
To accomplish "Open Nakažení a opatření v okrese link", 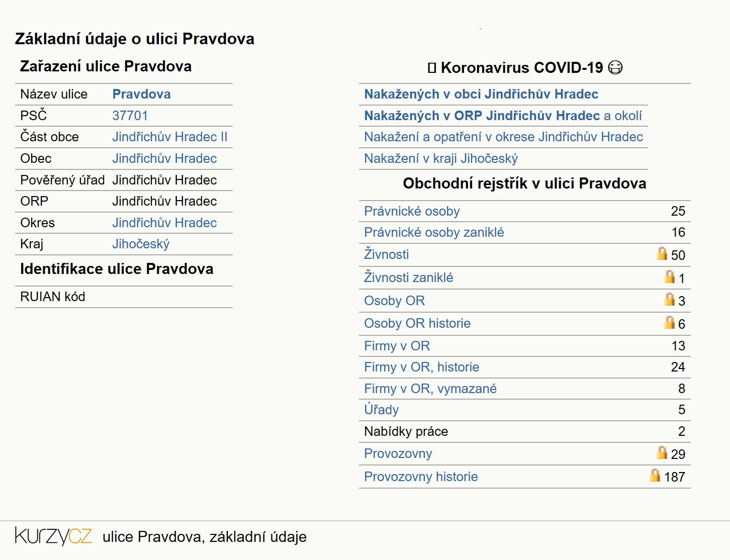I will 503,137.
